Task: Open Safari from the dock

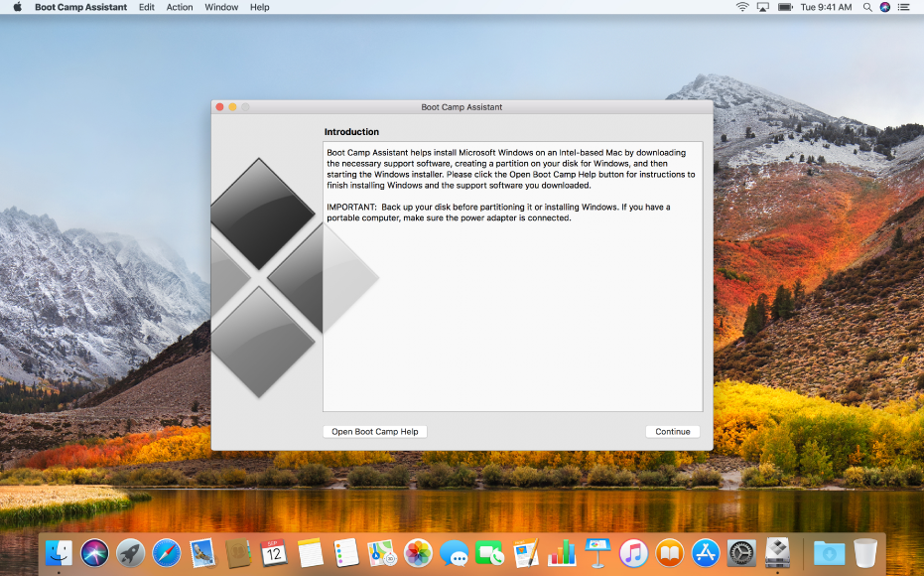Action: (x=166, y=553)
